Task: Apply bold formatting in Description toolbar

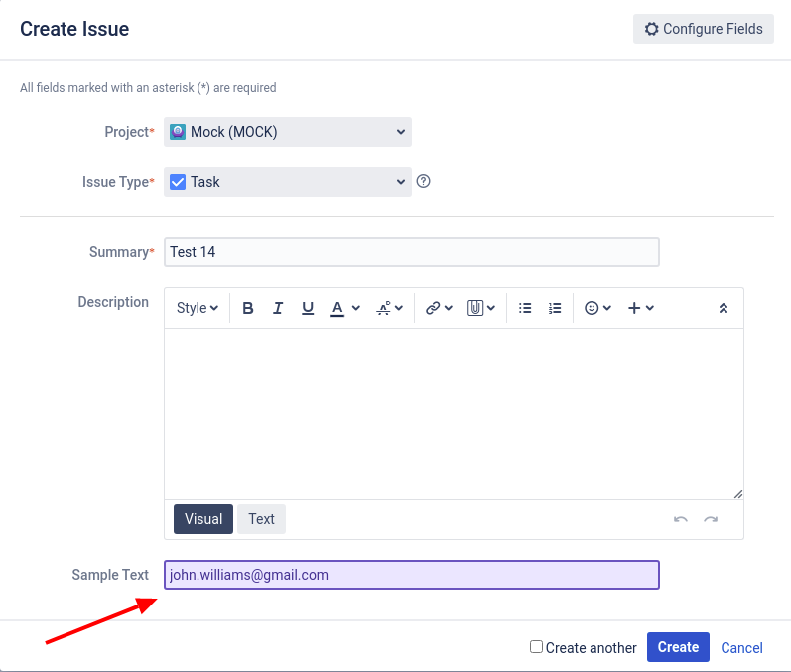Action: (248, 308)
